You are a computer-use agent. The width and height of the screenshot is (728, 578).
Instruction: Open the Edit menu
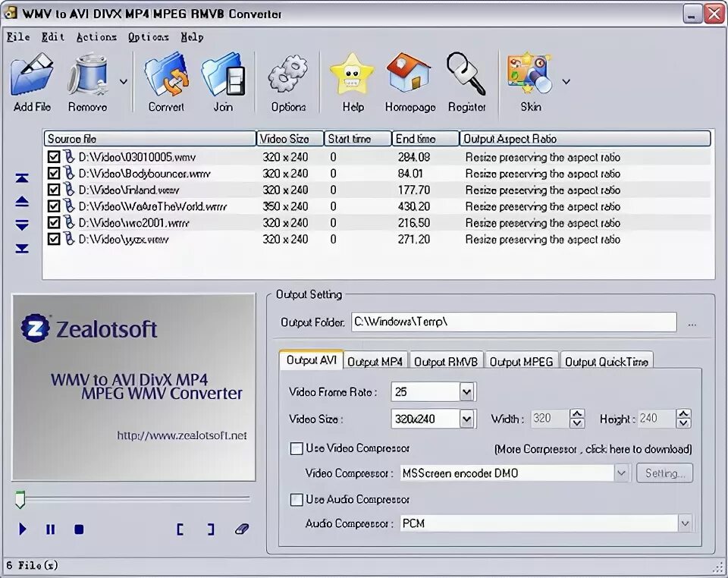(52, 36)
